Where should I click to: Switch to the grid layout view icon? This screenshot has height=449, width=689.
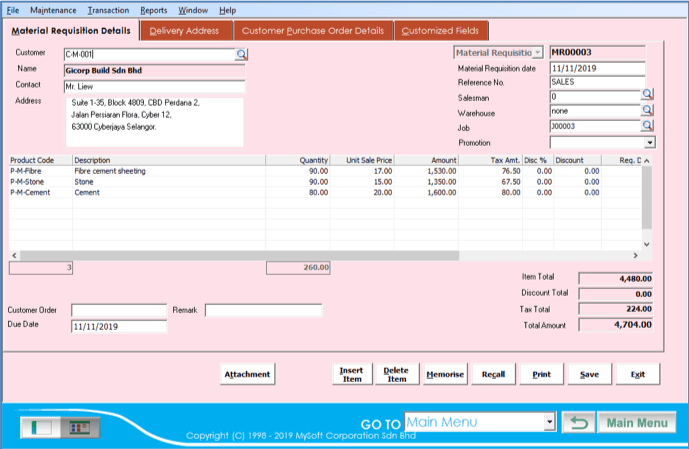(80, 427)
